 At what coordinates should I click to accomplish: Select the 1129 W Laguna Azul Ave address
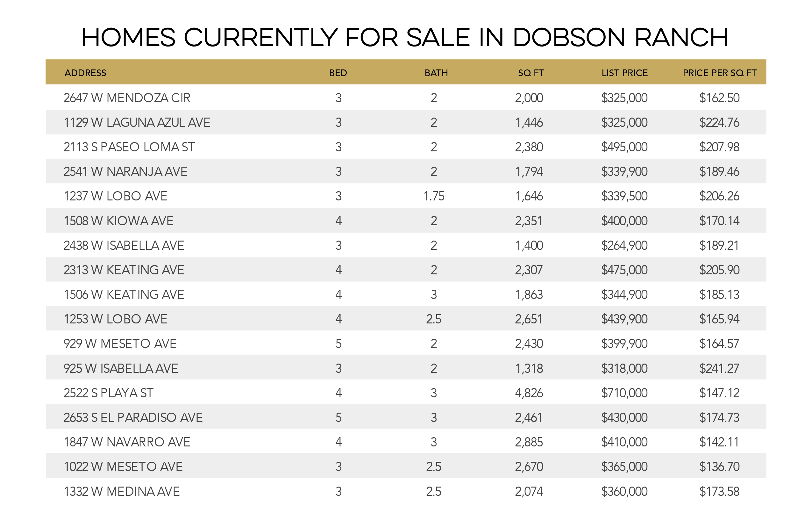point(137,122)
